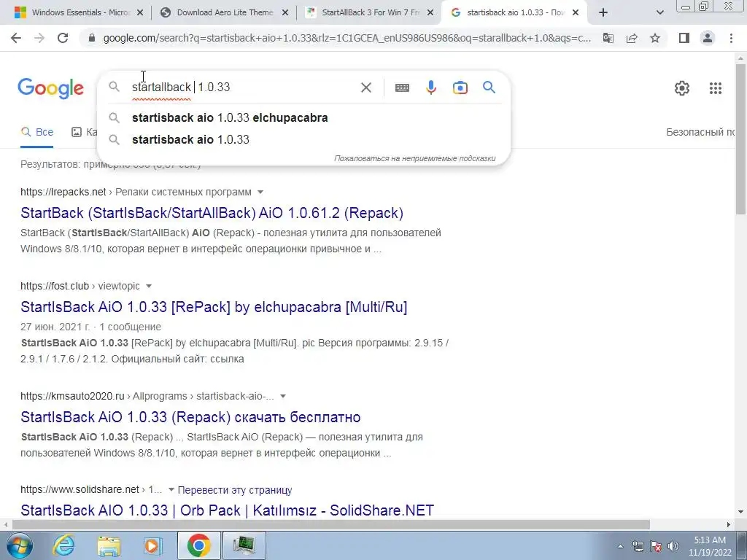Close the startisback aio search tab

pos(576,13)
